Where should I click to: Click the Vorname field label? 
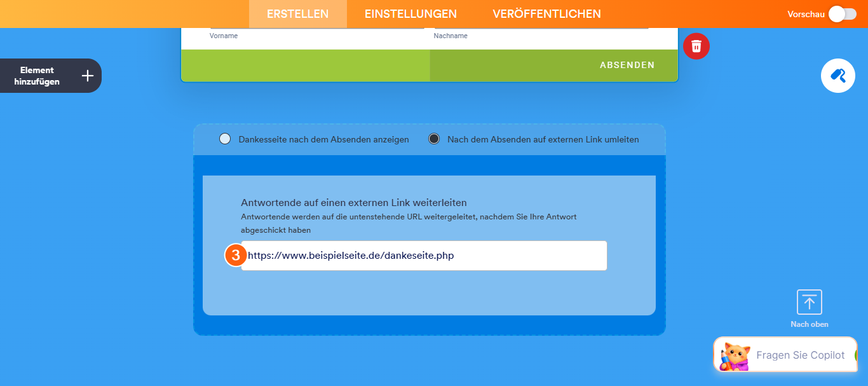pos(224,36)
